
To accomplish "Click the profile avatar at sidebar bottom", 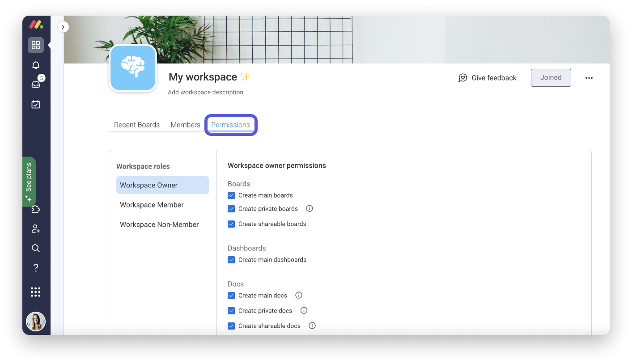I will pyautogui.click(x=35, y=321).
